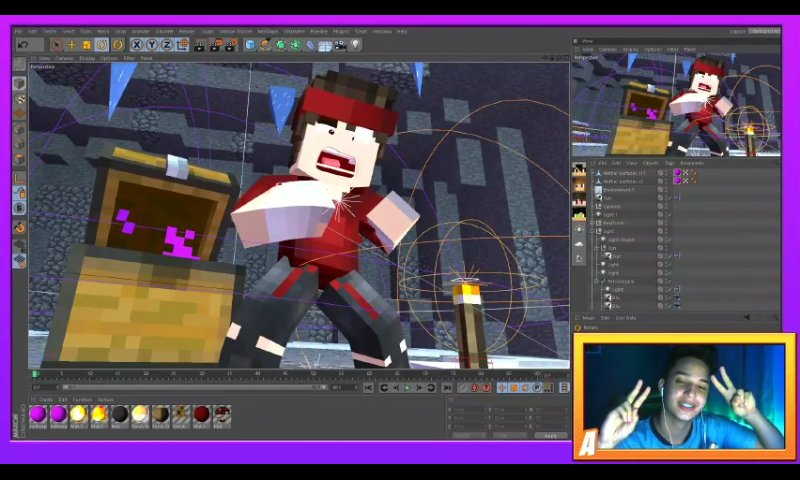
Task: Open the Create menu
Action: pyautogui.click(x=49, y=32)
